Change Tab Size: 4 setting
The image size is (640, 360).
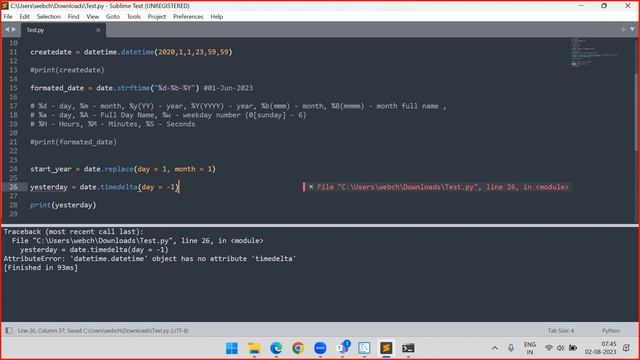(560, 331)
